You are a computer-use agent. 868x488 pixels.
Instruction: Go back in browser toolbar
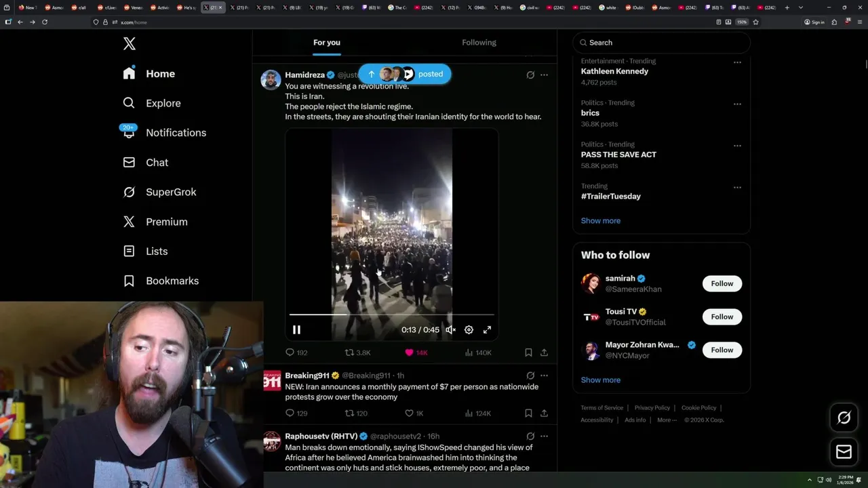point(20,22)
